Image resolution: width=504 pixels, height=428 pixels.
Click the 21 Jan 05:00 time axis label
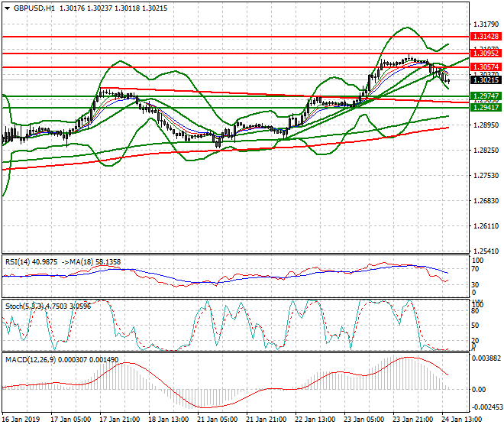click(218, 420)
